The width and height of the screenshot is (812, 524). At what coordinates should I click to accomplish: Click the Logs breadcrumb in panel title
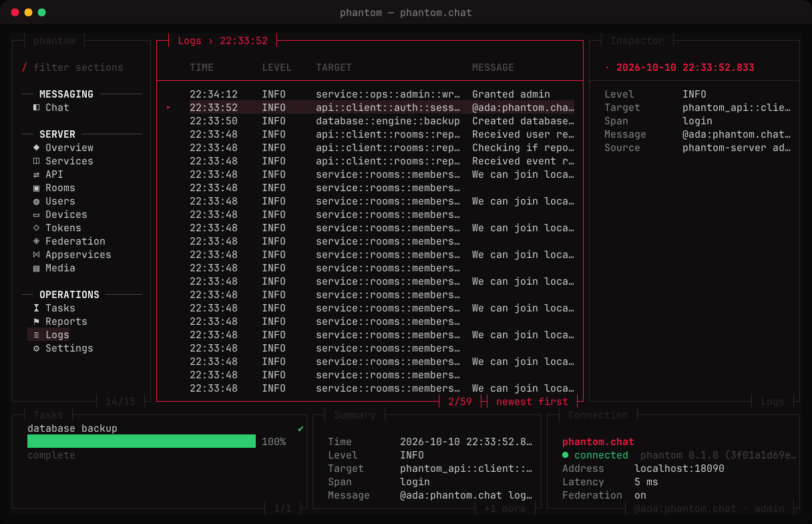(189, 41)
